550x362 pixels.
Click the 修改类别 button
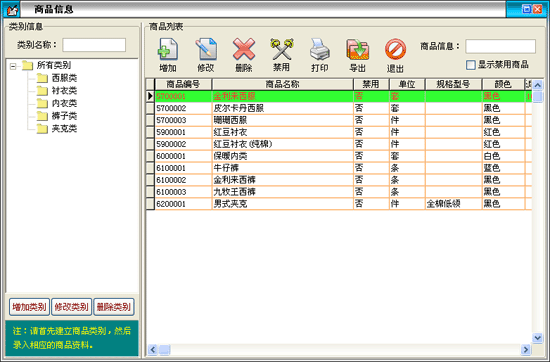72,307
